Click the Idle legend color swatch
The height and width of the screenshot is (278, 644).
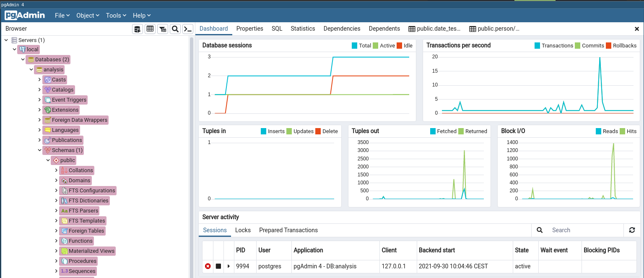point(399,46)
